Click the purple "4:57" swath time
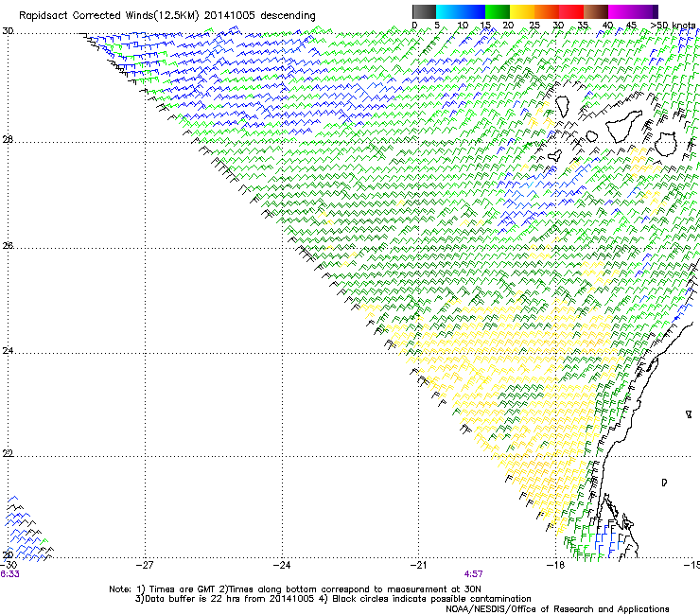 tap(474, 574)
